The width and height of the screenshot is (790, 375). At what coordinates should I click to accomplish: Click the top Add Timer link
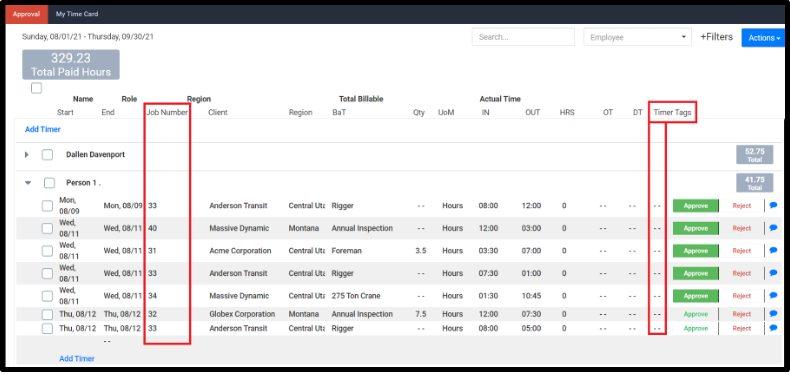pos(43,130)
